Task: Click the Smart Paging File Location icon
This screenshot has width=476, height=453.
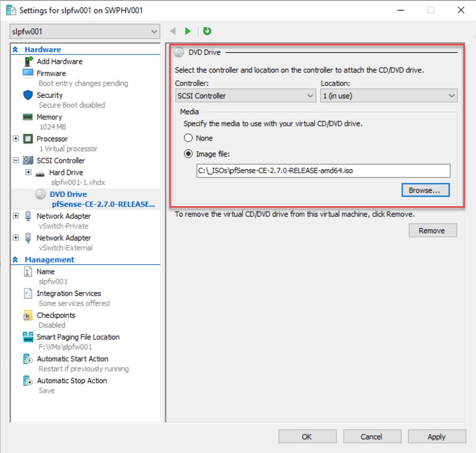Action: [28, 337]
